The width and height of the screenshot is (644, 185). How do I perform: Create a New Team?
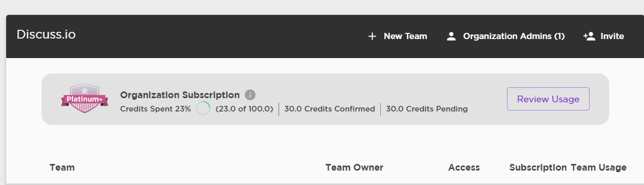398,36
